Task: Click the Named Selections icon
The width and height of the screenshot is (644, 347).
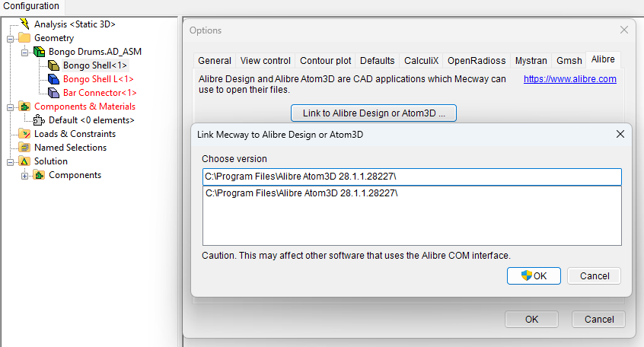Action: point(24,148)
